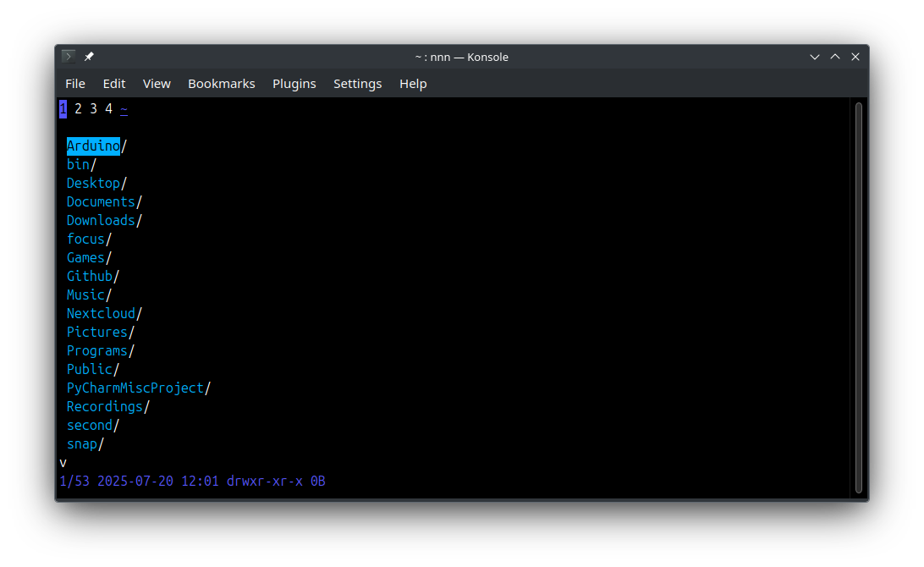924x567 pixels.
Task: Open the Plugins menu
Action: pyautogui.click(x=294, y=84)
